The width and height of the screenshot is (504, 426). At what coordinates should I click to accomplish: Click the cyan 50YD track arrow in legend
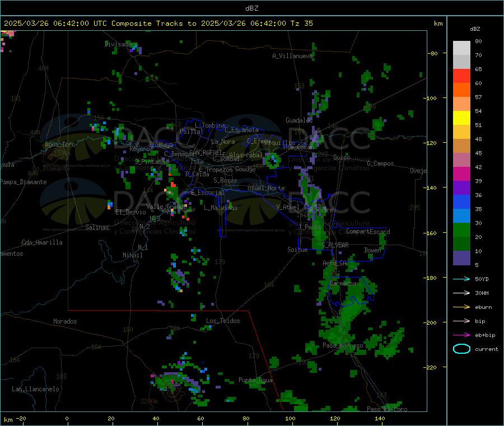461,279
